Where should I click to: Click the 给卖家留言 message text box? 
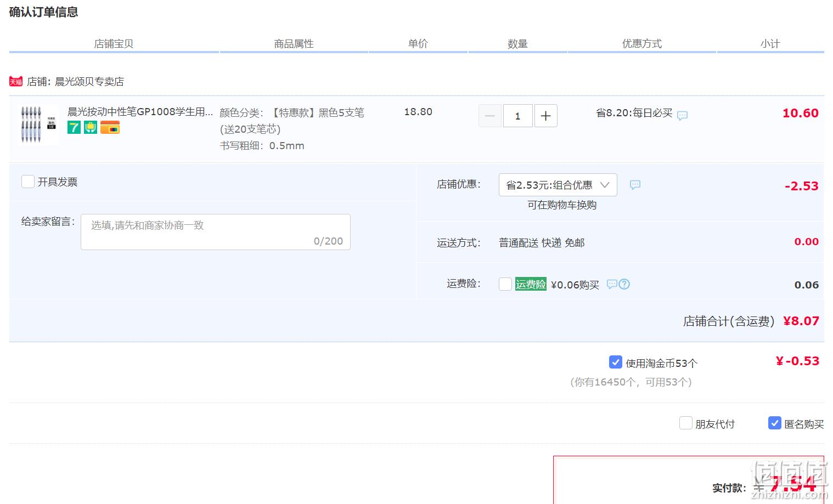[x=216, y=232]
